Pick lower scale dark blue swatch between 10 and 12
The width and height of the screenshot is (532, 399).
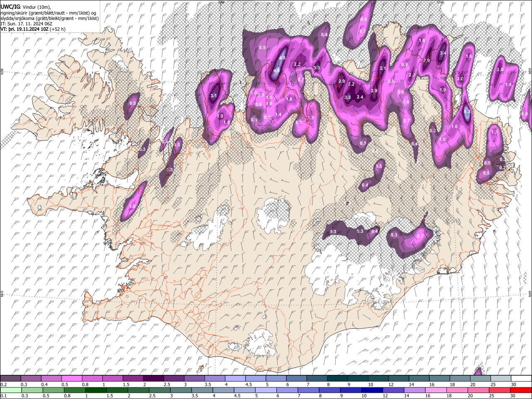point(372,390)
